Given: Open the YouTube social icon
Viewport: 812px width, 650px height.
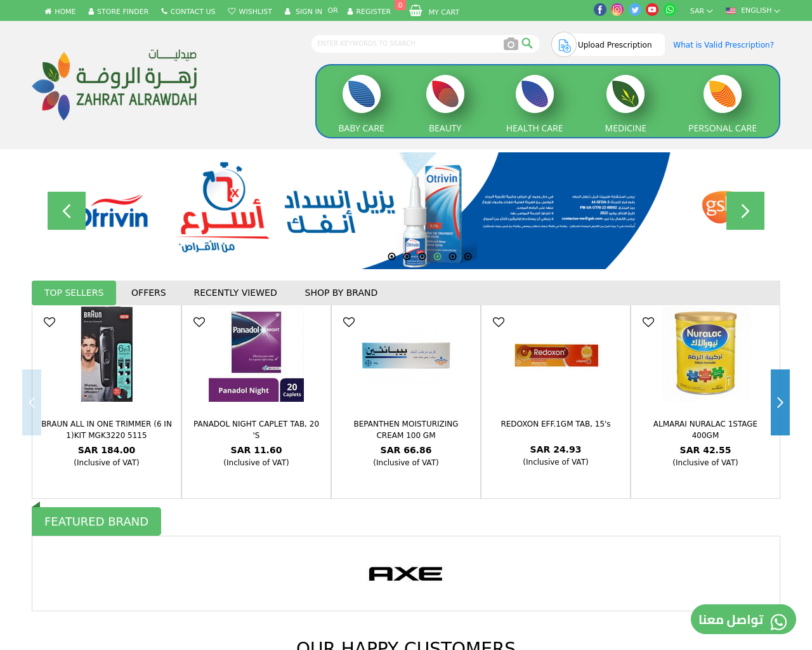Looking at the screenshot, I should 652,10.
